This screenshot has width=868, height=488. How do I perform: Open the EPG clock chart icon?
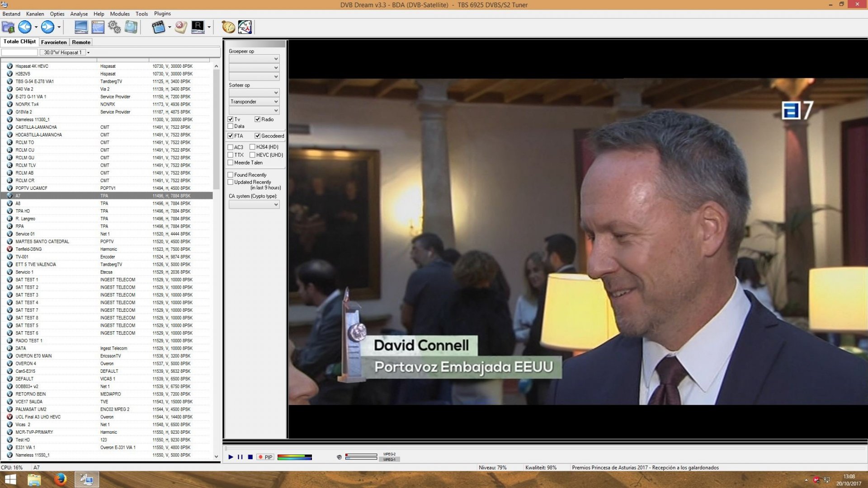tap(245, 27)
